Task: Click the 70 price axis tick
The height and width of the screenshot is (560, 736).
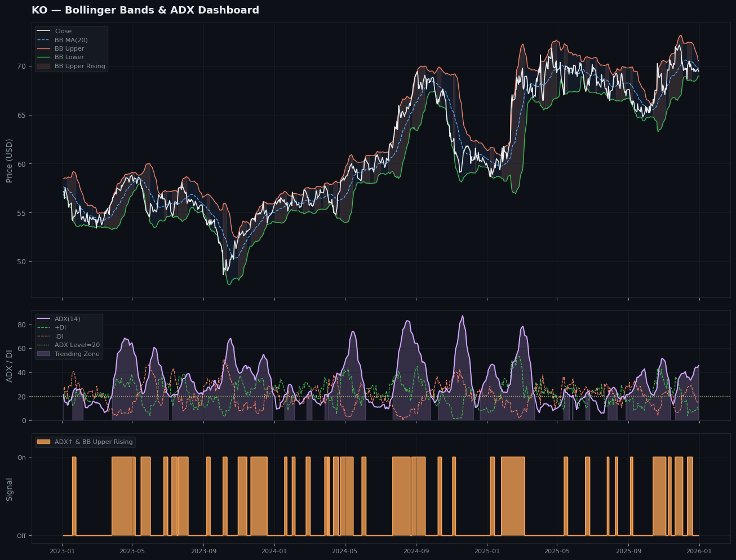Action: pyautogui.click(x=21, y=66)
